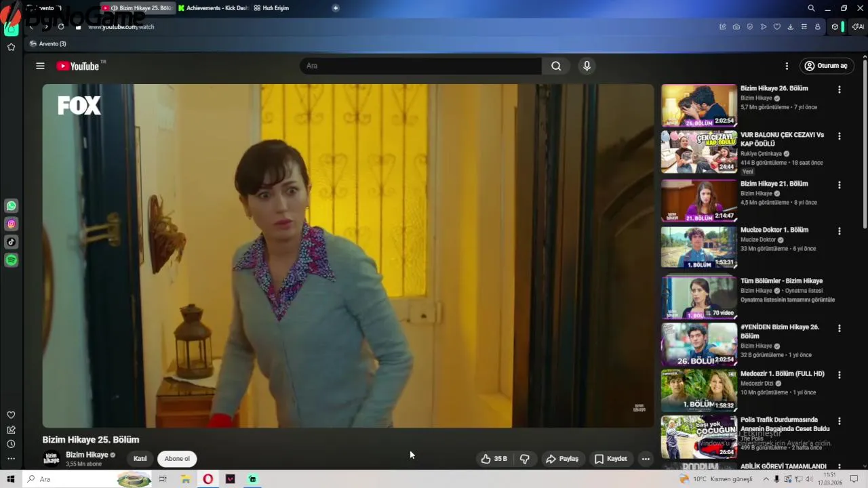Open the Windows Start menu
The height and width of the screenshot is (488, 868).
(x=11, y=479)
